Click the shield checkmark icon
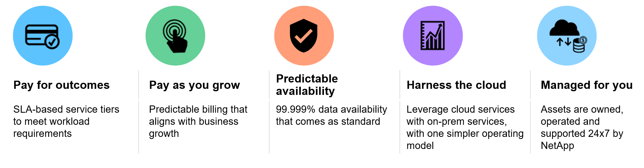The width and height of the screenshot is (644, 168). pos(303,36)
